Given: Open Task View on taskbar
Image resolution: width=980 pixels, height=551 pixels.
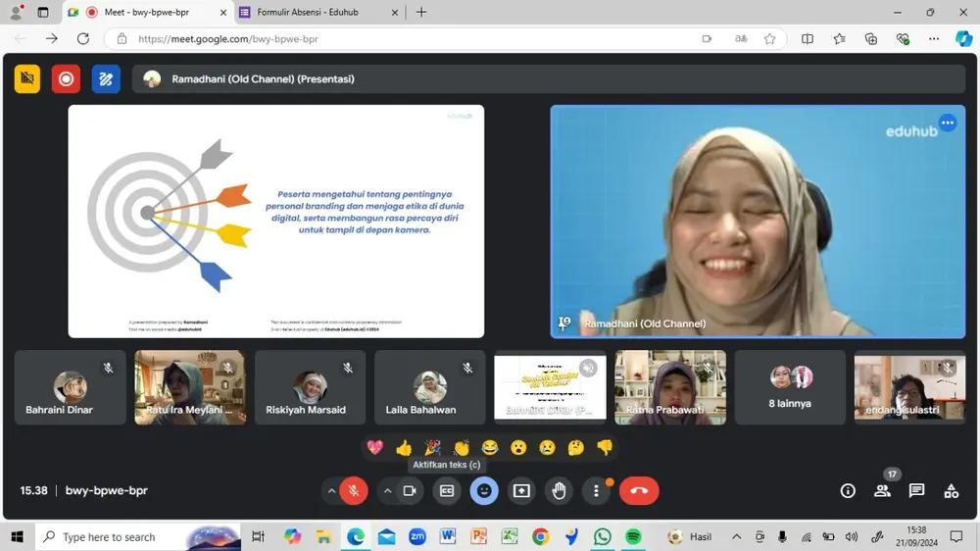Looking at the screenshot, I should coord(258,536).
